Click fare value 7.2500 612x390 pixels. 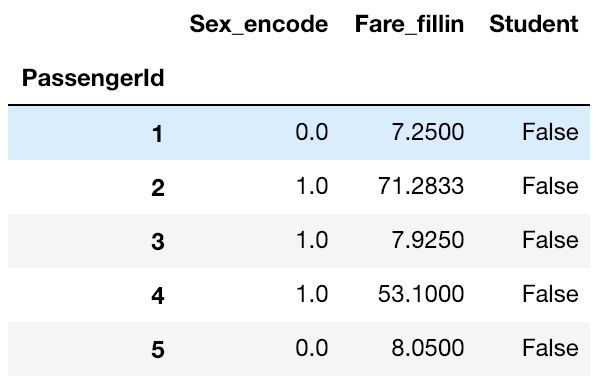pyautogui.click(x=428, y=132)
